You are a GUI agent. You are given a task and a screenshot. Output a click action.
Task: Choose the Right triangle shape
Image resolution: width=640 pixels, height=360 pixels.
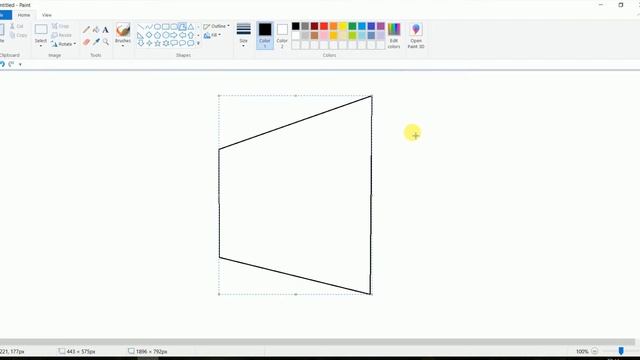tap(140, 35)
